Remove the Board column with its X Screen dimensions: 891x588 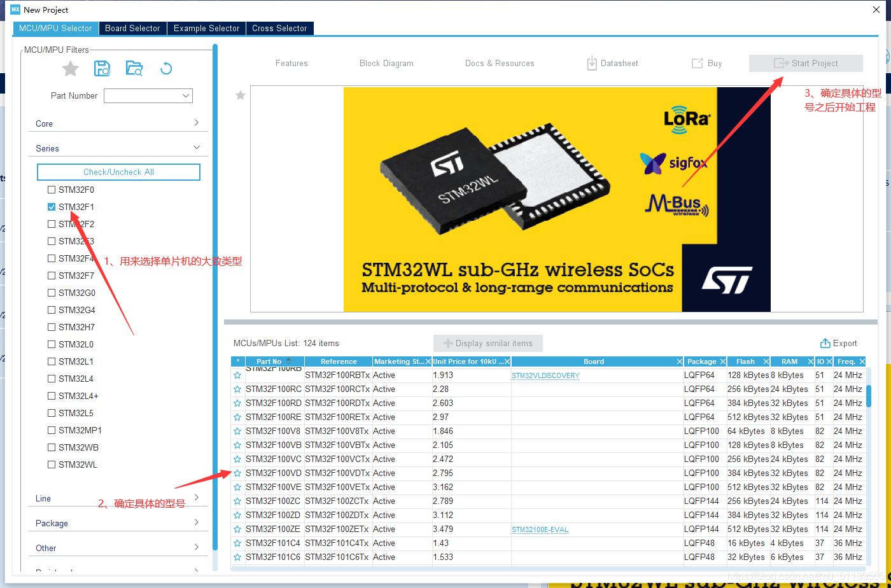pyautogui.click(x=679, y=361)
